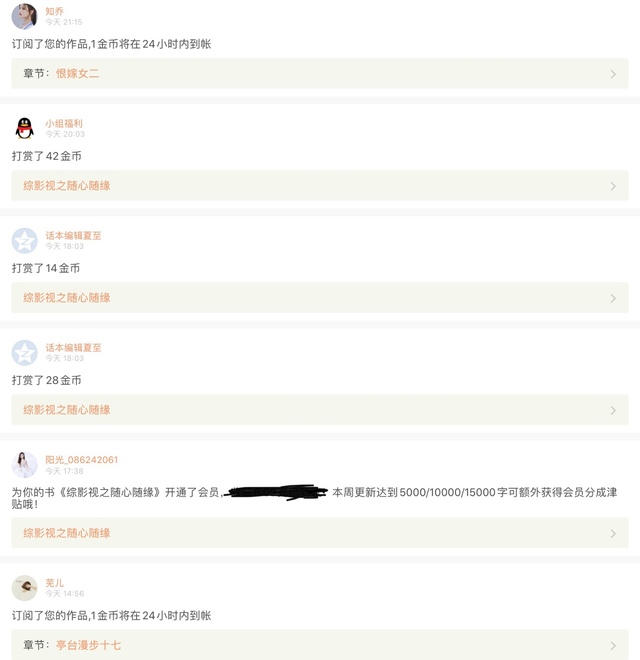640x660 pixels.
Task: Select the username 芜儿
Action: [54, 582]
